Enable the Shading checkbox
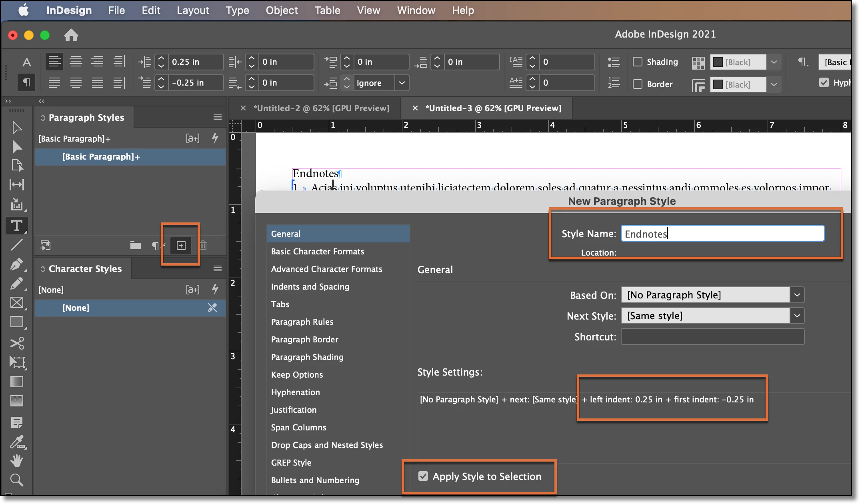This screenshot has height=504, width=860. [x=638, y=62]
